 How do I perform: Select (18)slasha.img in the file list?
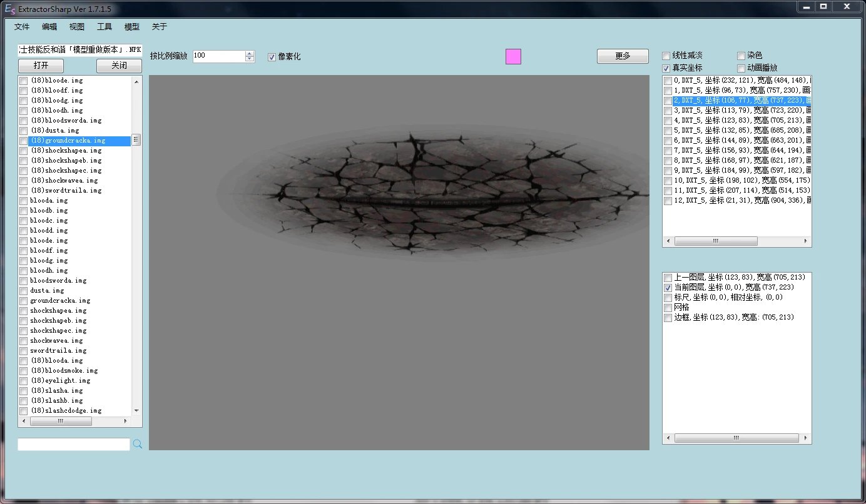tap(56, 391)
